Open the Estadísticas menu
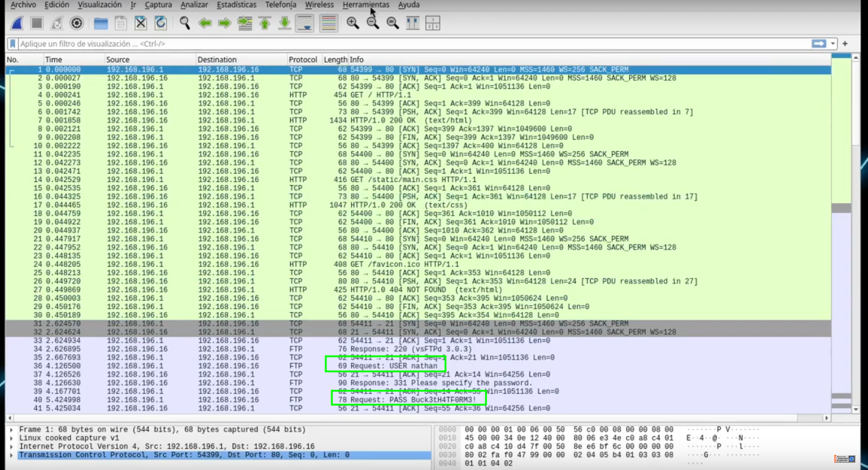The height and width of the screenshot is (470, 868). pos(236,5)
